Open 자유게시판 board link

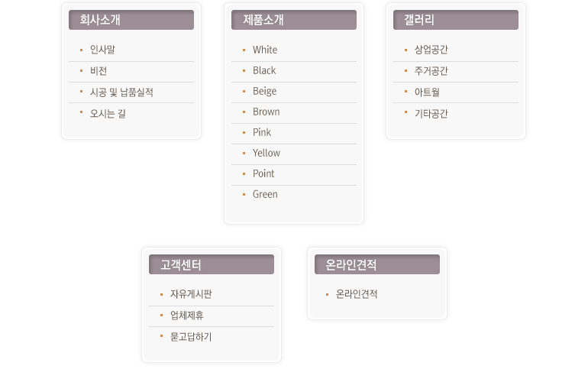(191, 294)
